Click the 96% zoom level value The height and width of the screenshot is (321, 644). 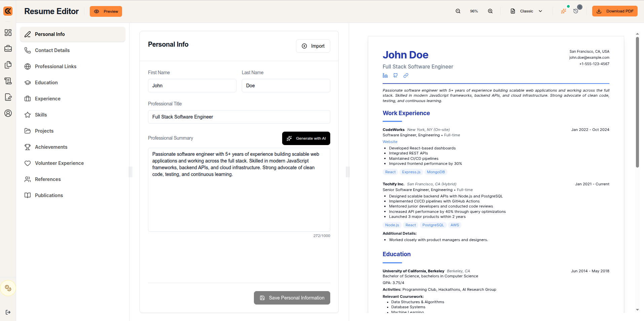point(474,11)
